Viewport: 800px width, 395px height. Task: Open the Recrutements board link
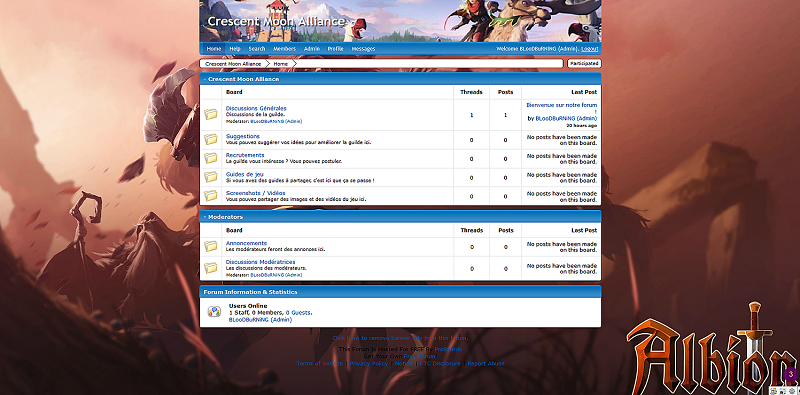click(245, 155)
